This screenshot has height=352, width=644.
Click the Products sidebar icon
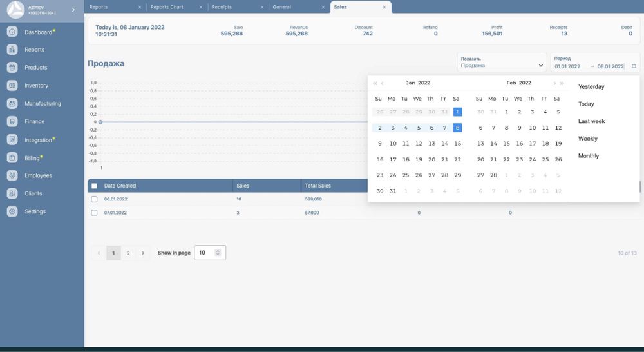(x=12, y=67)
